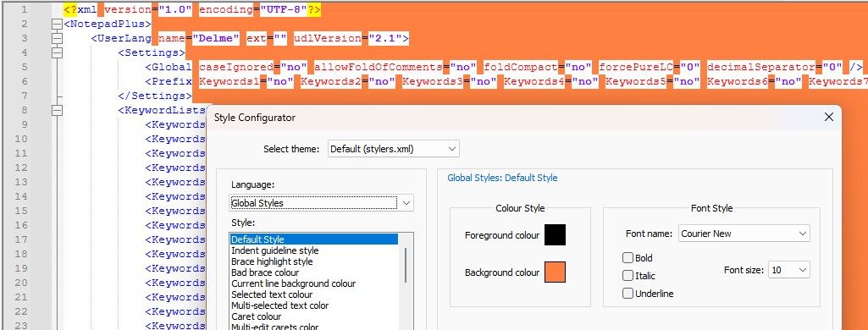The image size is (868, 330).
Task: Select Default Style in the Style list
Action: (314, 239)
